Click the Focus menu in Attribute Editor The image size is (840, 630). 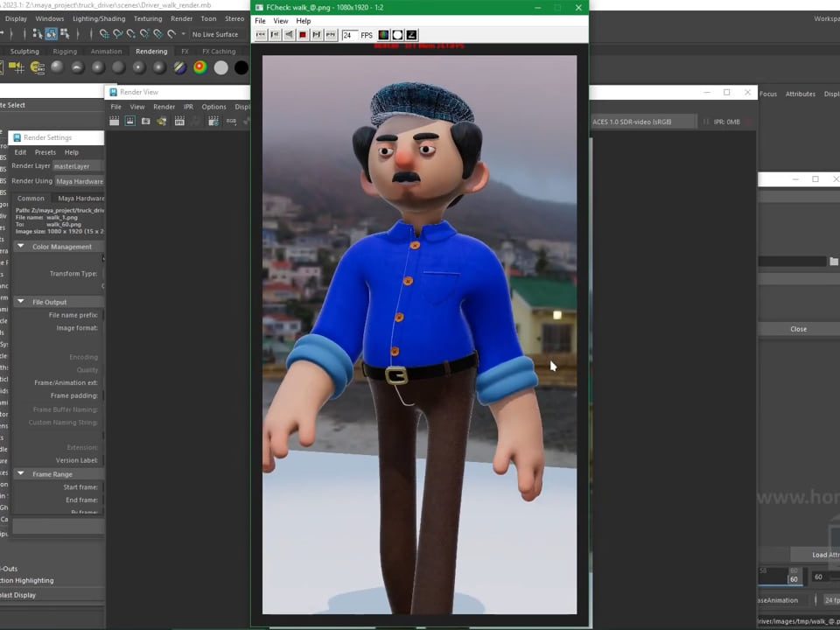[767, 94]
